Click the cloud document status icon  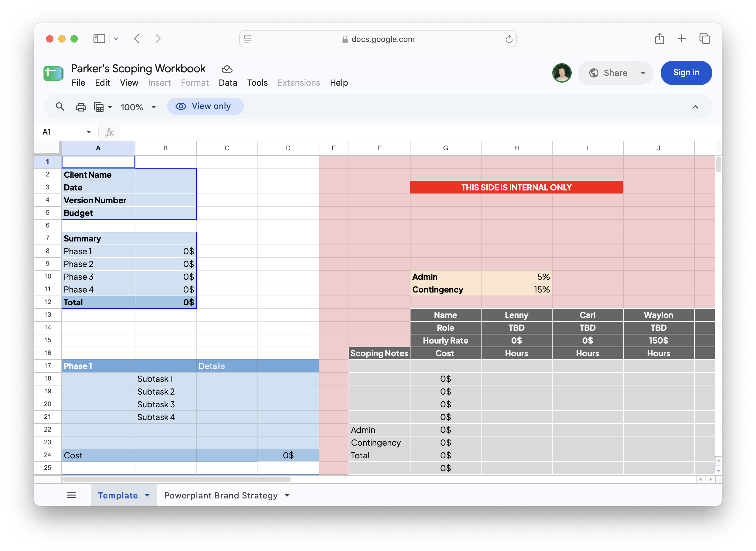[227, 69]
